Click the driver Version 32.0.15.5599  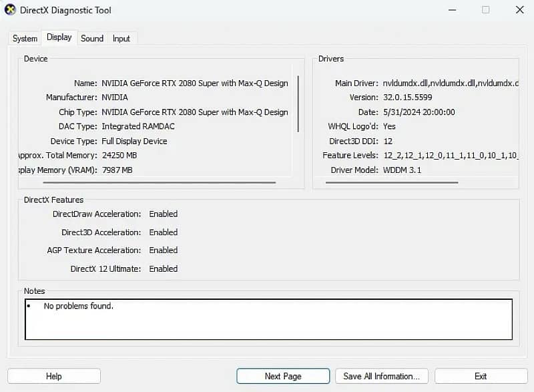coord(408,97)
